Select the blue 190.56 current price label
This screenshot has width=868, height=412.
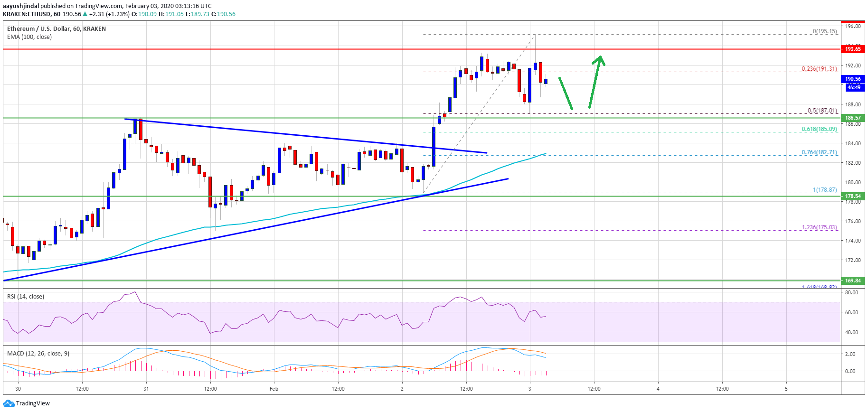[853, 79]
